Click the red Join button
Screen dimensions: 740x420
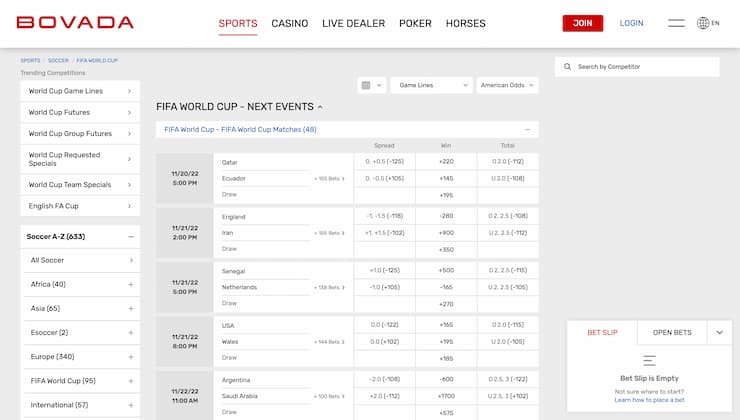point(582,23)
